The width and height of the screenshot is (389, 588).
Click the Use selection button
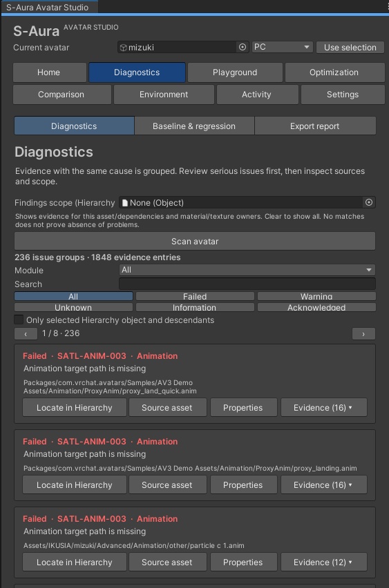pos(350,47)
